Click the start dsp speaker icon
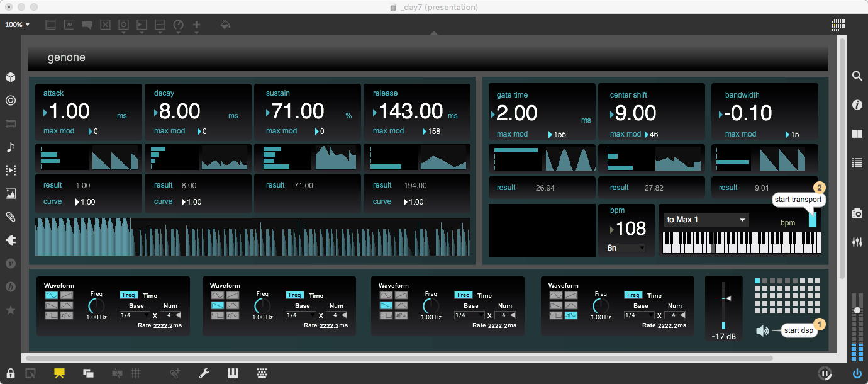This screenshot has width=868, height=384. coord(762,330)
